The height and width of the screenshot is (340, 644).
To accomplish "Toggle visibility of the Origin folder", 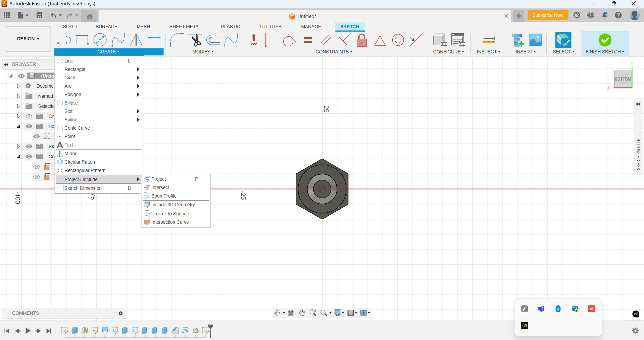I will click(x=29, y=116).
